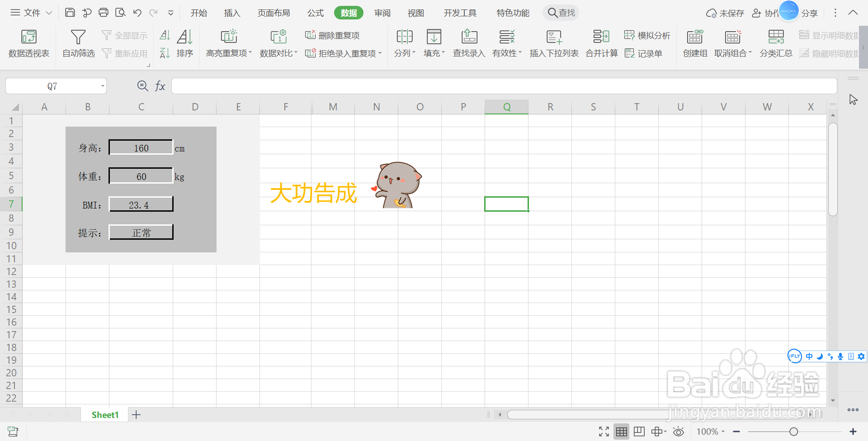The height and width of the screenshot is (441, 868).
Task: Toggle fullscreen view in status bar
Action: pyautogui.click(x=604, y=432)
